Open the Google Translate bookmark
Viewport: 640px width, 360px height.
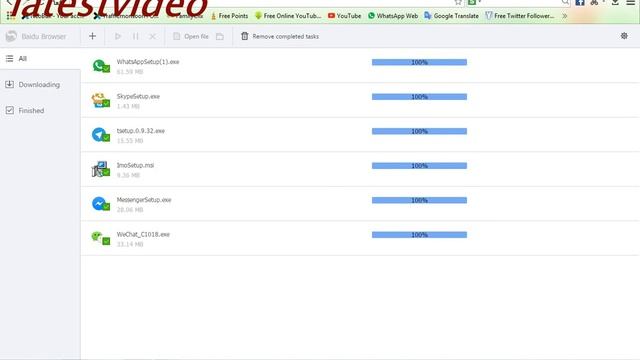(x=451, y=16)
